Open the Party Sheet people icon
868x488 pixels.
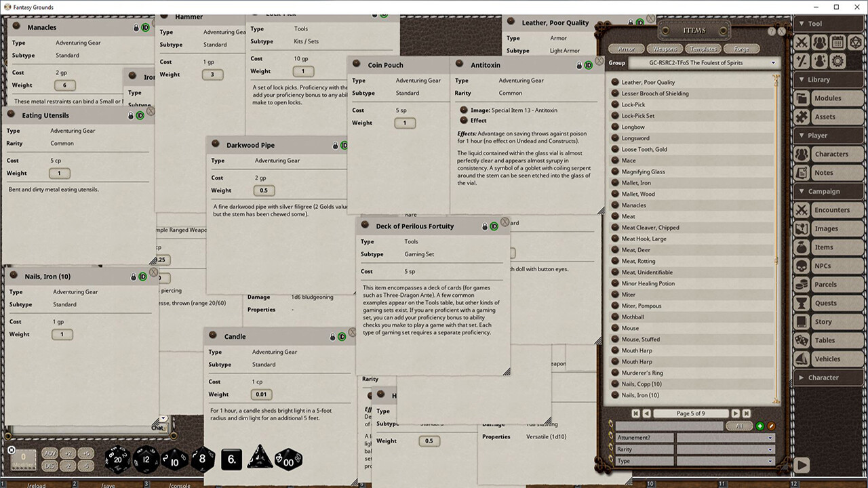tap(820, 41)
